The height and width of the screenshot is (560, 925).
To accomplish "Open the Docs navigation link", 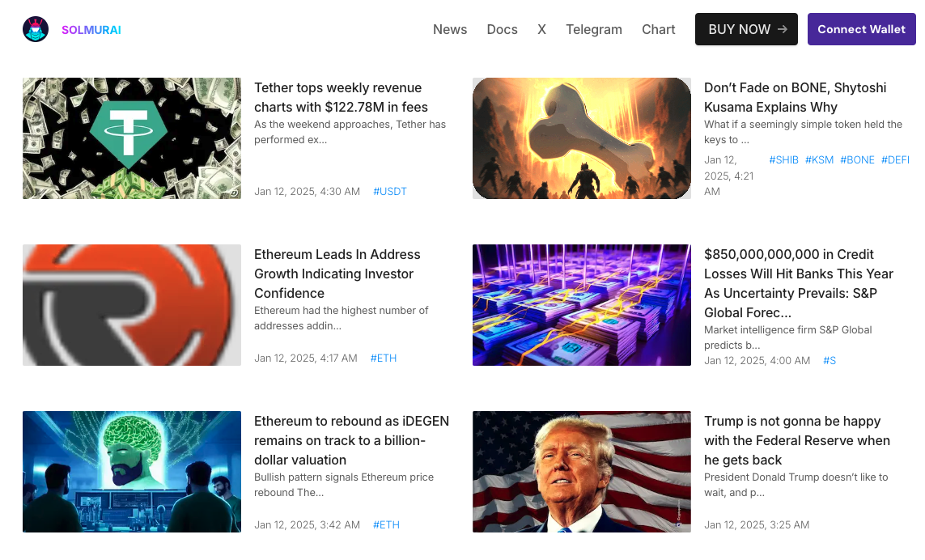I will click(x=502, y=29).
